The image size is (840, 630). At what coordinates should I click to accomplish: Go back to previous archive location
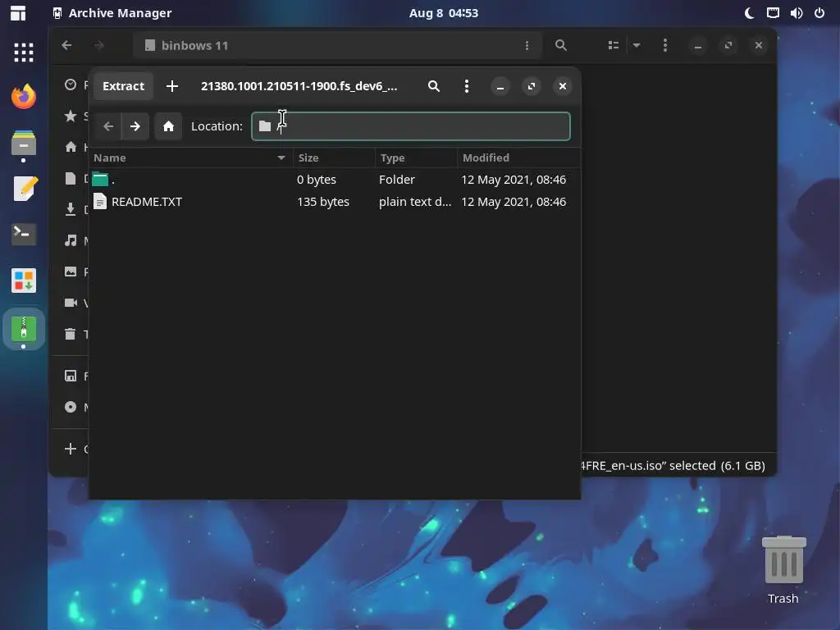[x=108, y=126]
